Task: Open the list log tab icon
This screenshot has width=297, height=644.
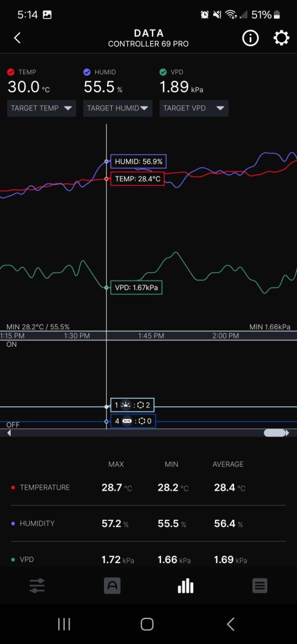Action: click(260, 586)
